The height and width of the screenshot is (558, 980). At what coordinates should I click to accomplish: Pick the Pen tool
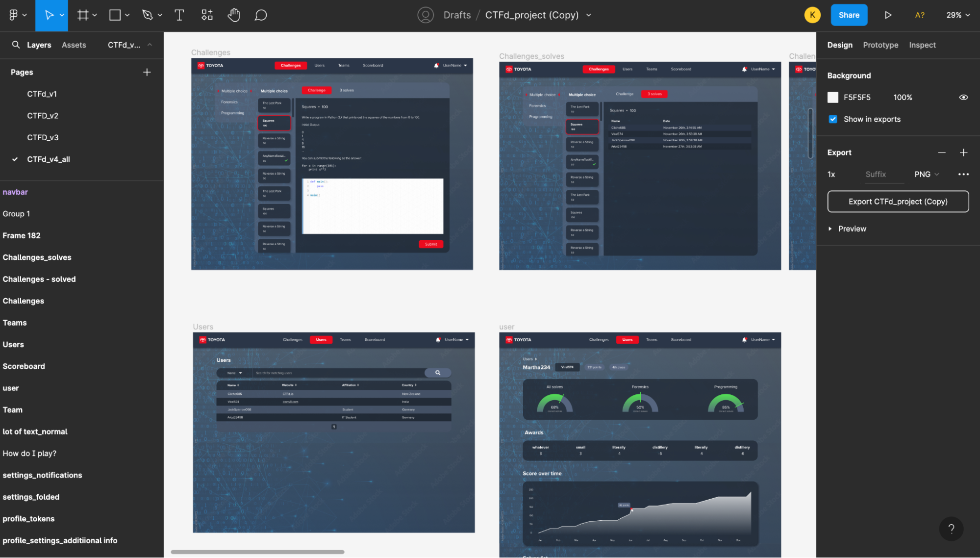147,15
